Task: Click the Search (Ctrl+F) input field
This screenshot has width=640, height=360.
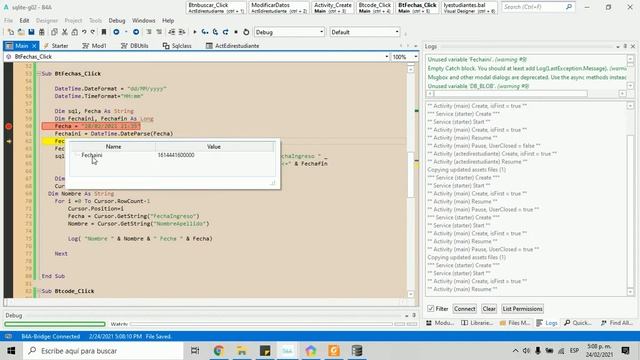Action: tap(538, 7)
